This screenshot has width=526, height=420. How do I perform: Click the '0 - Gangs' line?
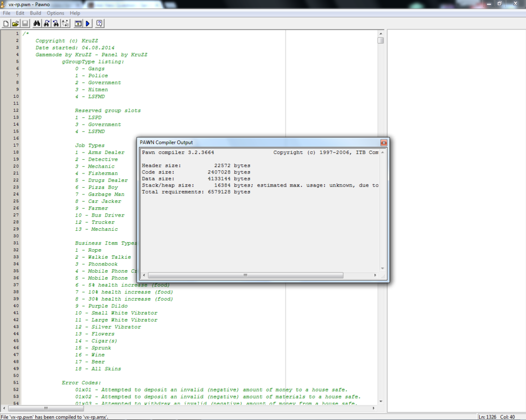click(x=89, y=69)
